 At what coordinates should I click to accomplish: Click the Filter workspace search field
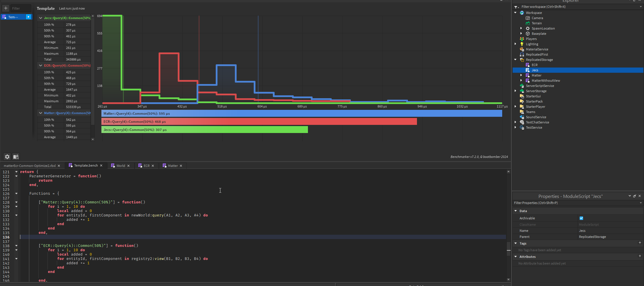click(577, 7)
